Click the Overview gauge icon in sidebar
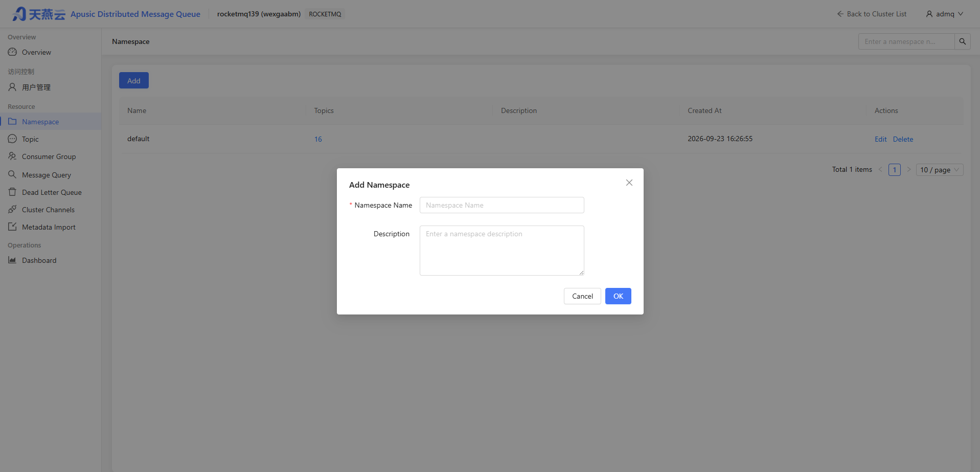The image size is (980, 472). (x=12, y=52)
